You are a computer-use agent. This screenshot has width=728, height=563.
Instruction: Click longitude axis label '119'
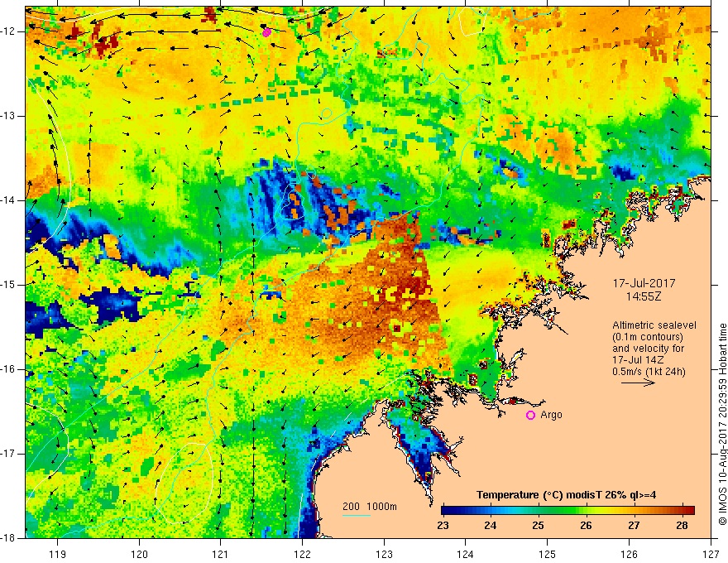pos(58,554)
